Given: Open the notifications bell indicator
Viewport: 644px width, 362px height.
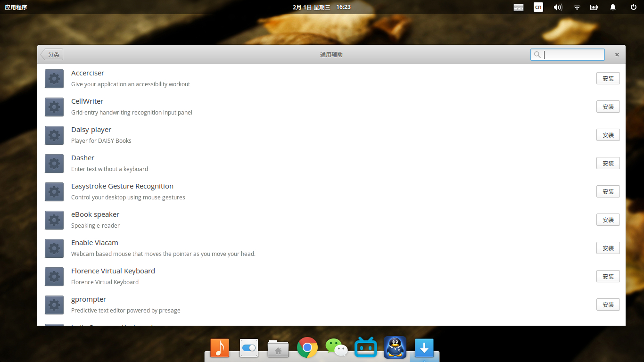Looking at the screenshot, I should (613, 7).
